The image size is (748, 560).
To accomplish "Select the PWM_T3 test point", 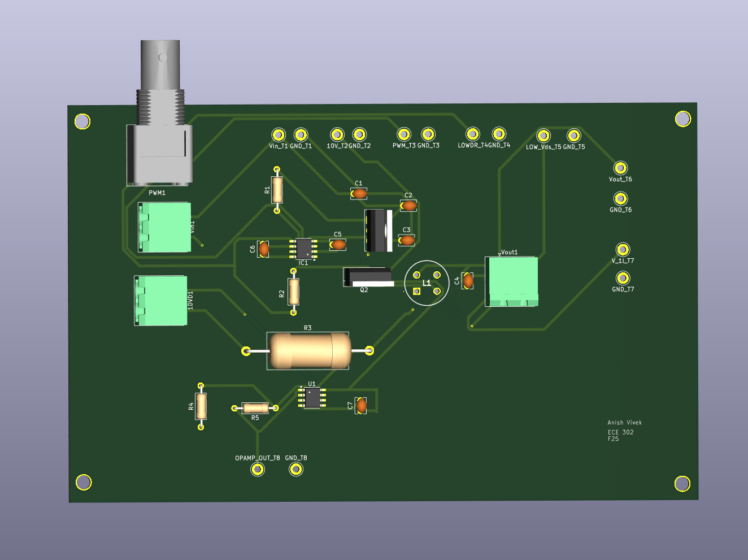I will coord(403,134).
